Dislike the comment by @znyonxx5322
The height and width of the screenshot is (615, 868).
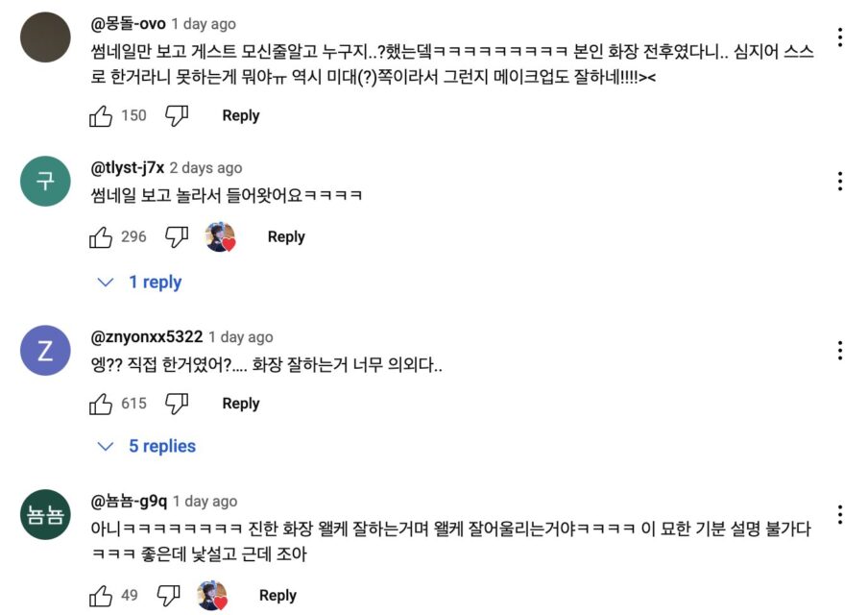pyautogui.click(x=177, y=405)
